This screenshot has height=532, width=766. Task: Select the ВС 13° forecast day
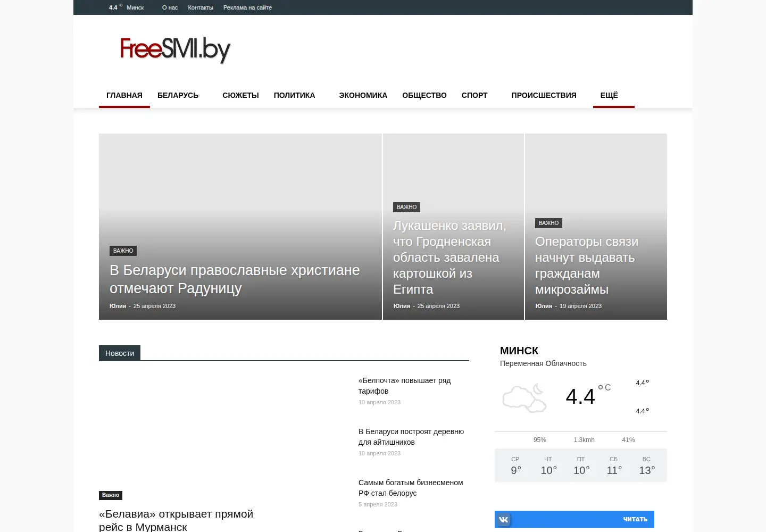coord(646,465)
